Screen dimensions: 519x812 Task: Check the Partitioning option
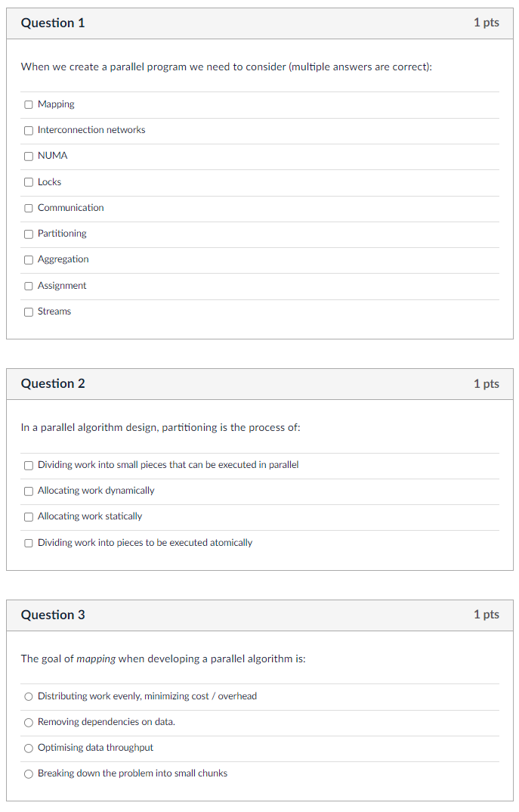pos(28,234)
